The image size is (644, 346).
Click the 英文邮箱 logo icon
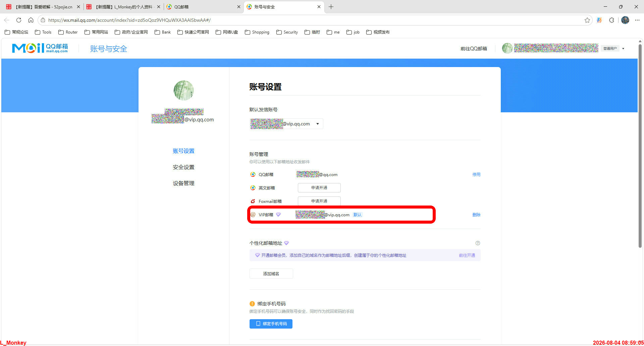(x=253, y=188)
